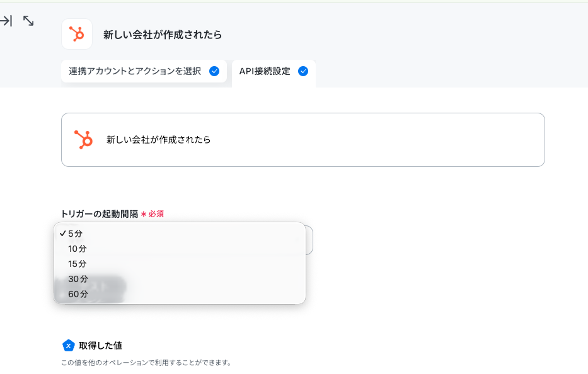Viewport: 588px width, 374px height.
Task: Click the 取得した値 section heading
Action: click(x=100, y=346)
